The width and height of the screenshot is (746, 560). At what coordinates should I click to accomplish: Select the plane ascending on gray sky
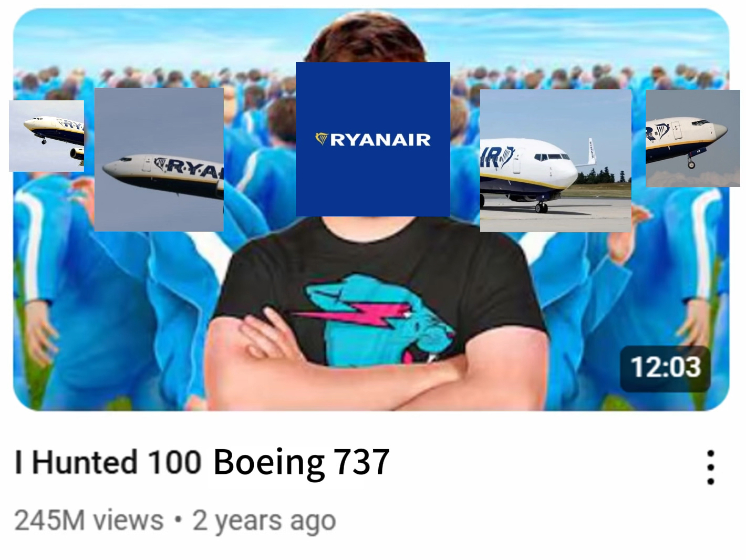(159, 160)
